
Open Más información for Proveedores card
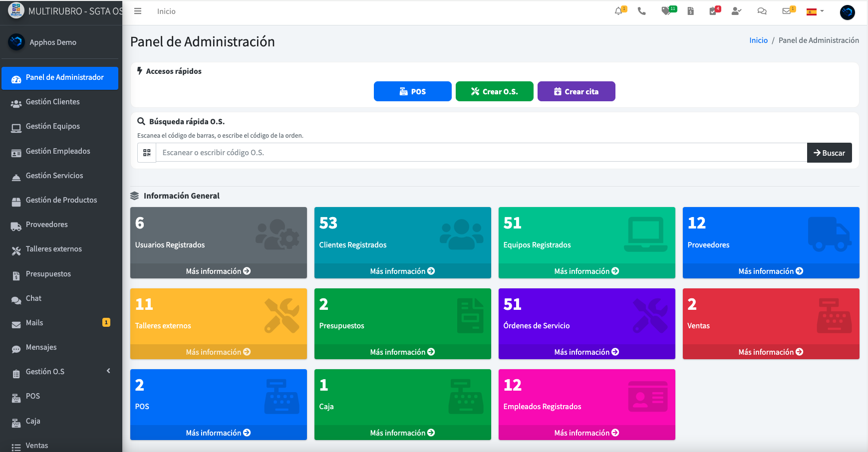pos(771,271)
